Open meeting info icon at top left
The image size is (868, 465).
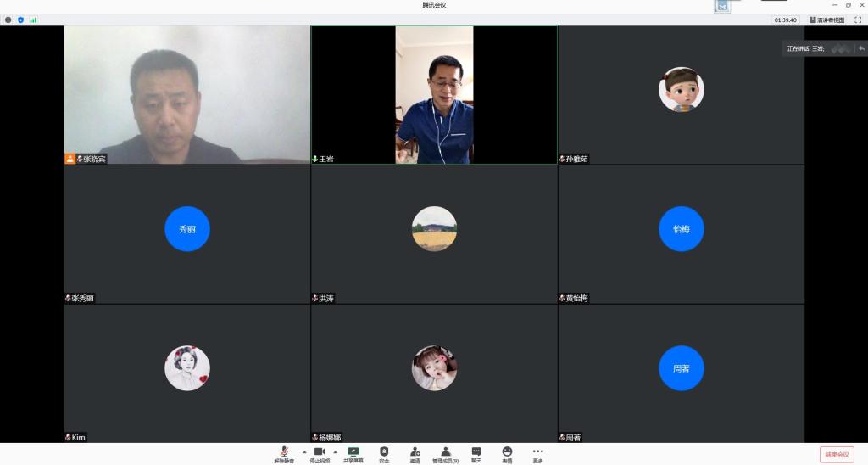point(8,20)
